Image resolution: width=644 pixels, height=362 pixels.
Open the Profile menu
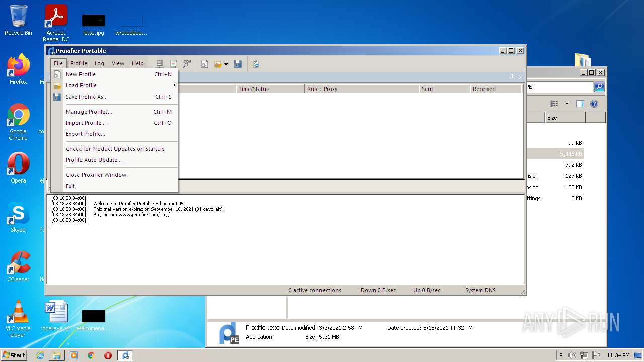tap(78, 63)
